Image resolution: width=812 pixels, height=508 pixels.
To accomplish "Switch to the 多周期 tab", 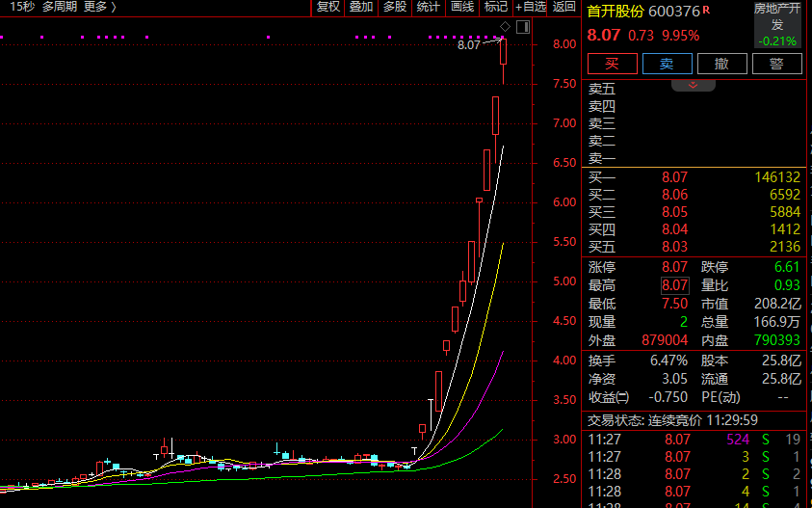I will pos(60,7).
